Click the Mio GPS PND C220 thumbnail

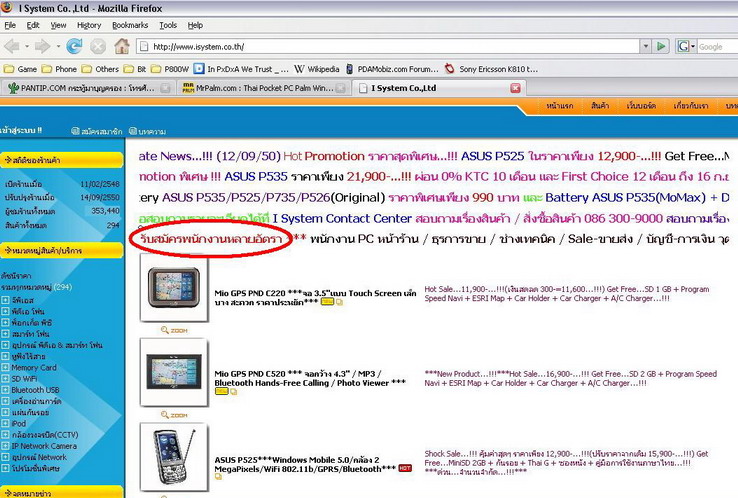174,288
